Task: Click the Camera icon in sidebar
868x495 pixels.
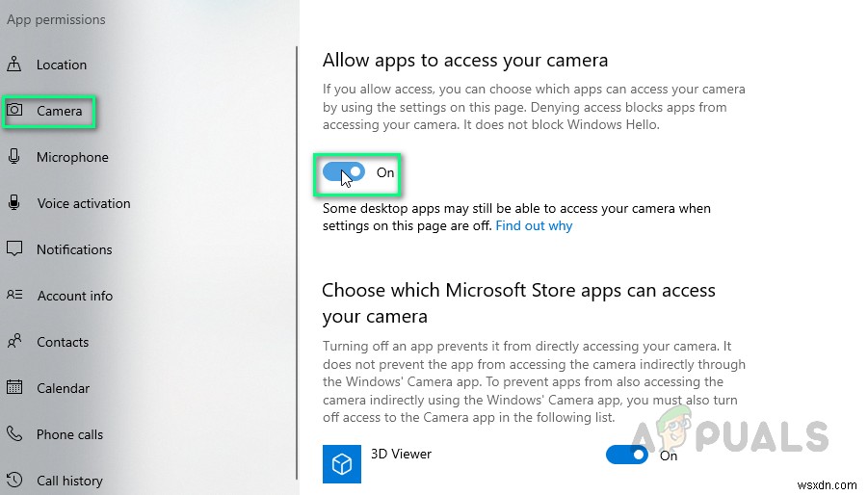Action: point(14,111)
